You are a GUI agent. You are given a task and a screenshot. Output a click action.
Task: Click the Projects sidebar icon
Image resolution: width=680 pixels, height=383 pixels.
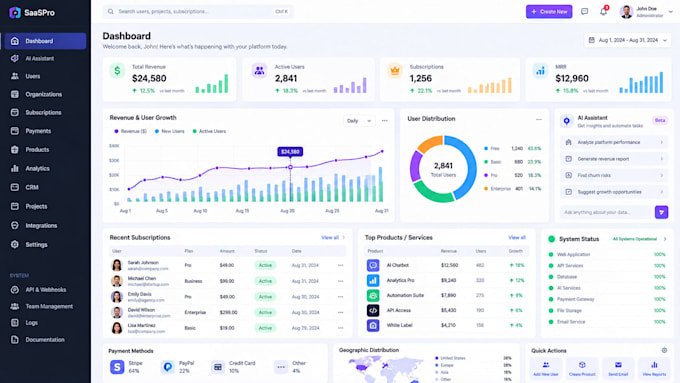(x=15, y=206)
